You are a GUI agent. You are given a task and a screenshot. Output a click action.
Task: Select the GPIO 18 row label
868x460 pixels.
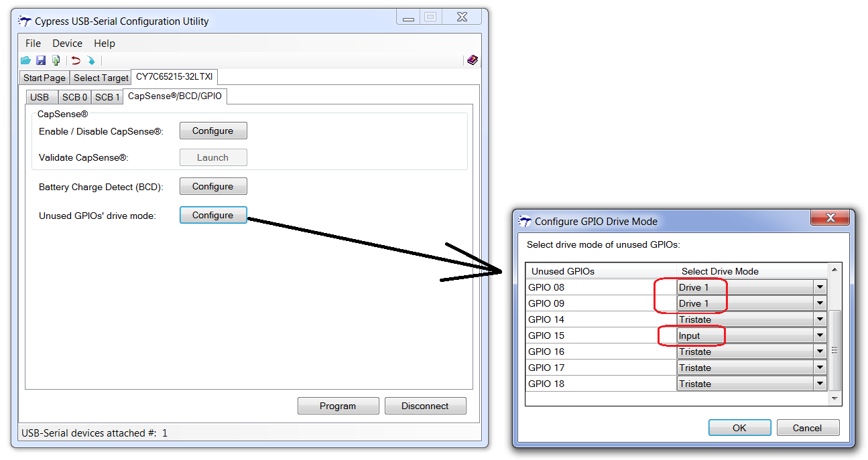tap(546, 384)
